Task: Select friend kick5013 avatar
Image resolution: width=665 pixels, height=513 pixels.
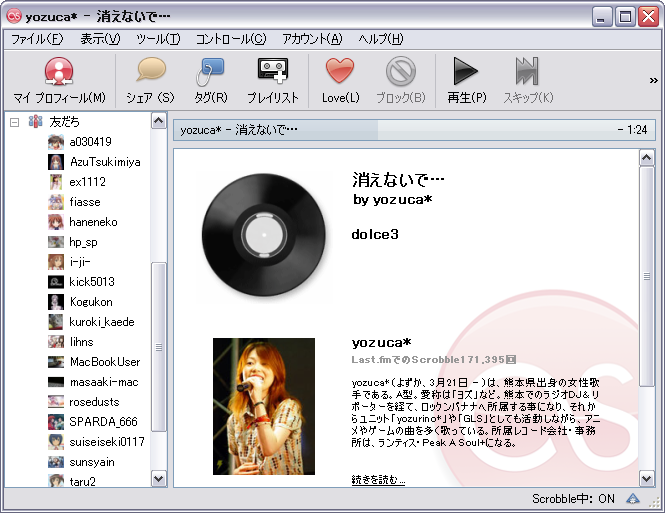Action: pos(56,282)
